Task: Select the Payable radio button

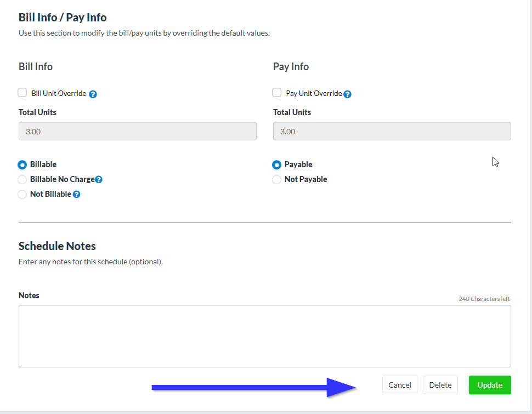Action: click(277, 165)
